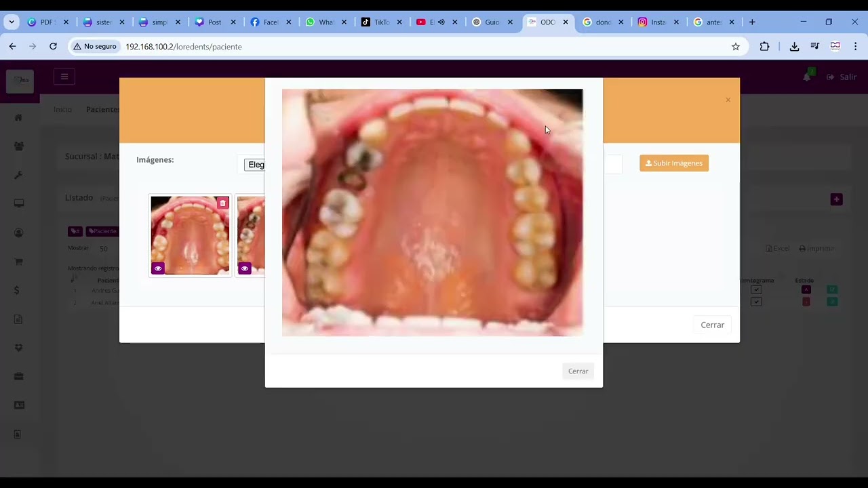This screenshot has height=488, width=868.
Task: Switch to the PDF browser tab
Action: tap(47, 22)
